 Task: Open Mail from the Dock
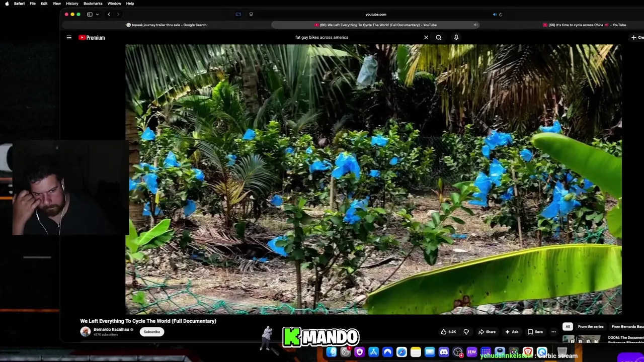(430, 352)
